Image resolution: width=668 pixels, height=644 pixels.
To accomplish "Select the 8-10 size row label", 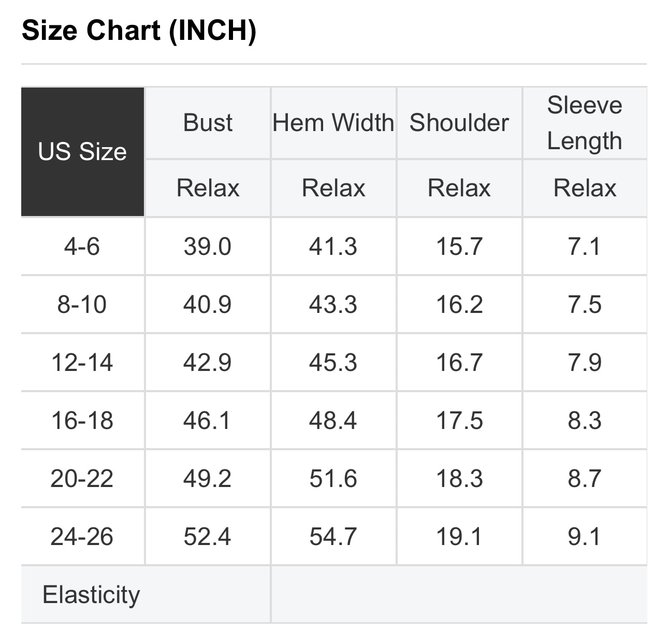I will point(82,304).
